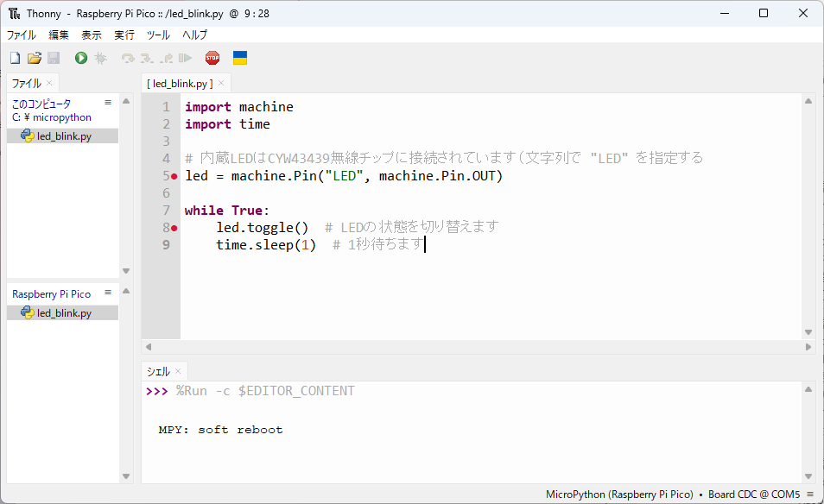Toggle breakpoint on line 8
This screenshot has height=504, width=824.
(174, 228)
